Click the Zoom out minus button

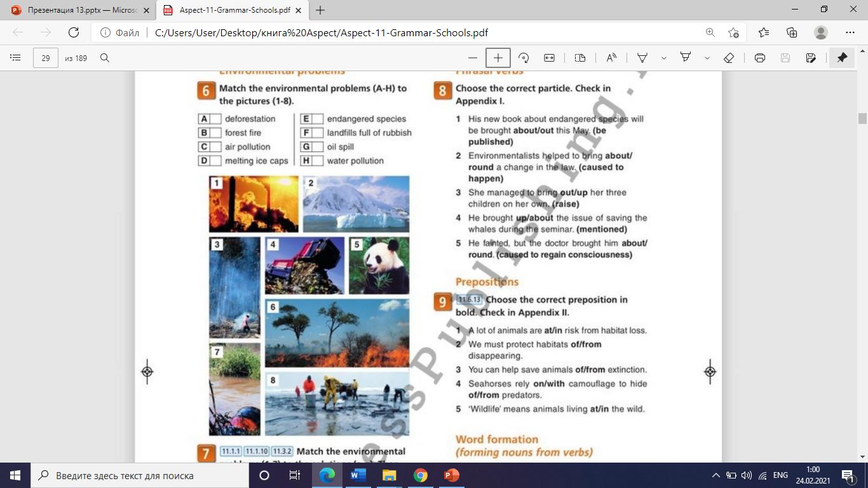point(472,58)
